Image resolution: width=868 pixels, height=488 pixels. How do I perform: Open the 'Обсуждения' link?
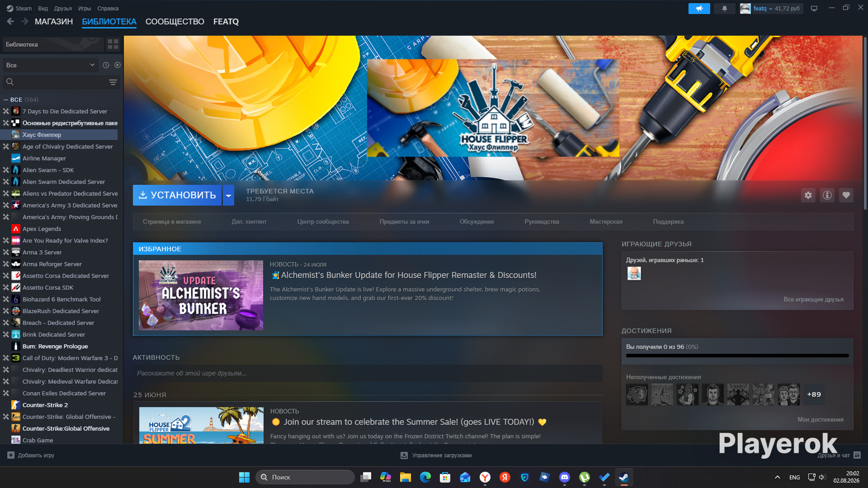476,222
